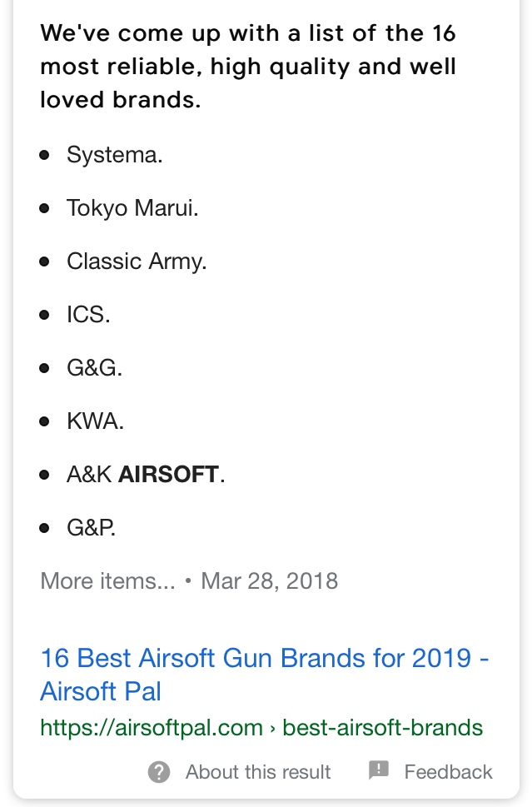Select the 'G&G.' list item
The height and width of the screenshot is (807, 532).
94,368
